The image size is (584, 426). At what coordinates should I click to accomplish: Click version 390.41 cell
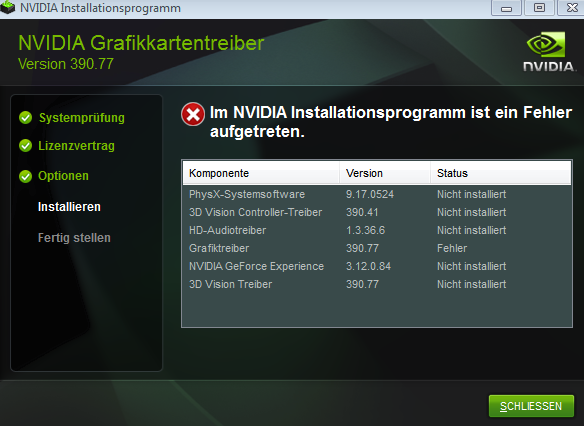click(x=362, y=212)
